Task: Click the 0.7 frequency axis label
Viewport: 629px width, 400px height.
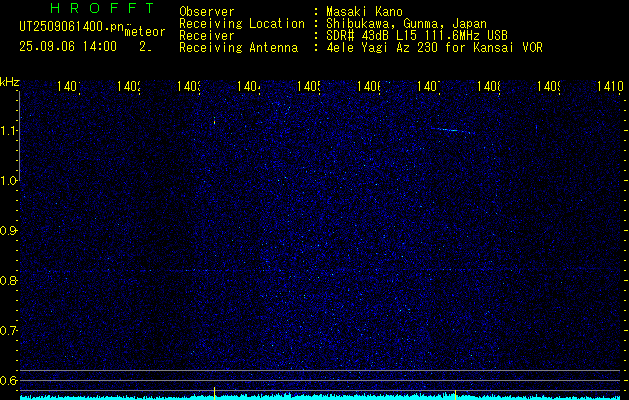Action: point(8,331)
